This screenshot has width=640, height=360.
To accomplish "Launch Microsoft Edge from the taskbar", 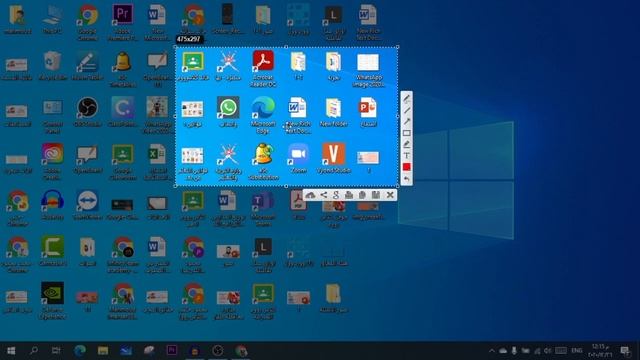I will coord(80,351).
